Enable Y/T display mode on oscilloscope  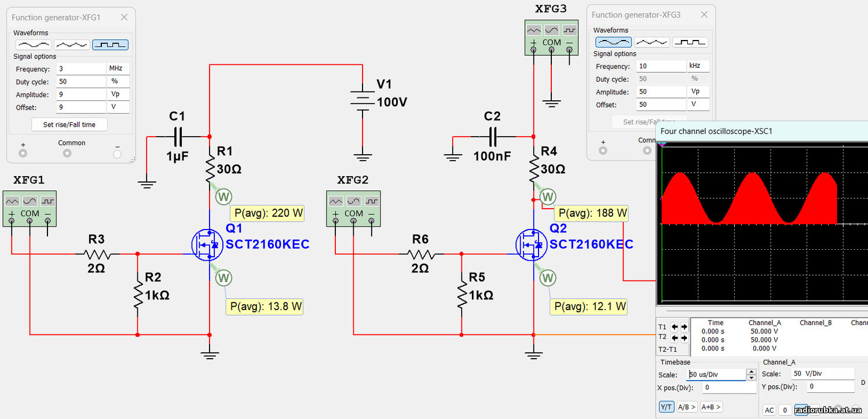[666, 407]
